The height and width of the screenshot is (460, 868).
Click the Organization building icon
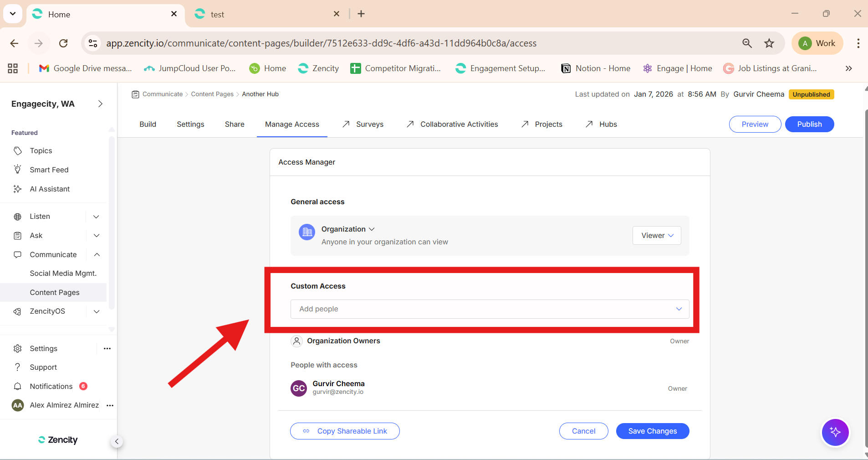(307, 232)
